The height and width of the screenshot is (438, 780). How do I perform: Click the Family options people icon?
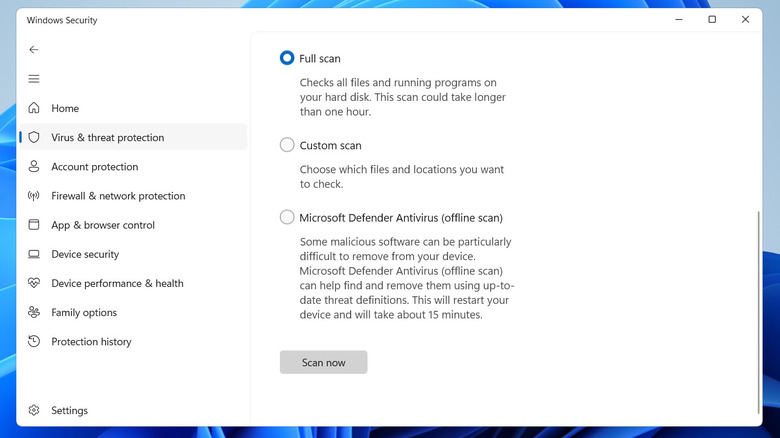pyautogui.click(x=34, y=312)
